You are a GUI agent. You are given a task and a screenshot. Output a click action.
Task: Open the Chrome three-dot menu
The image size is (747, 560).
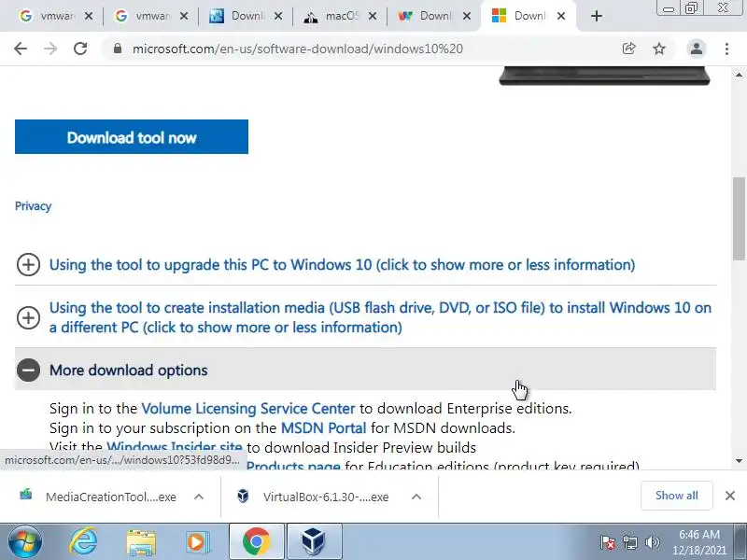[x=726, y=49]
